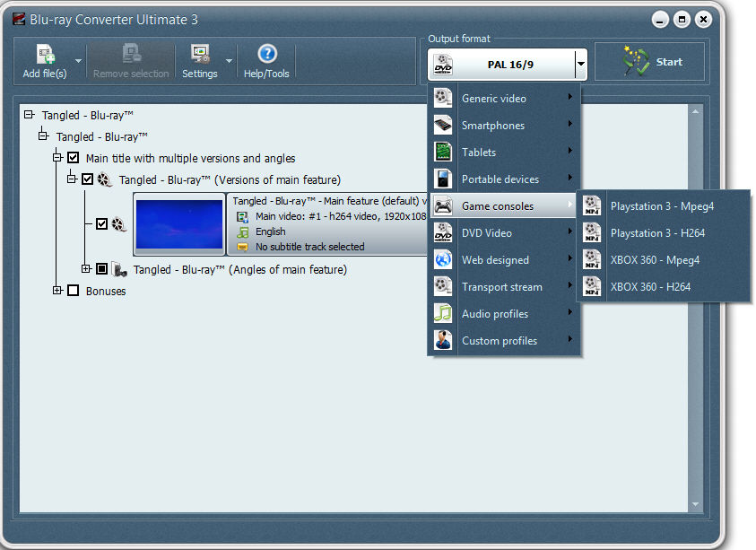Click the Portable devices player icon
This screenshot has height=550, width=756.
(x=443, y=179)
